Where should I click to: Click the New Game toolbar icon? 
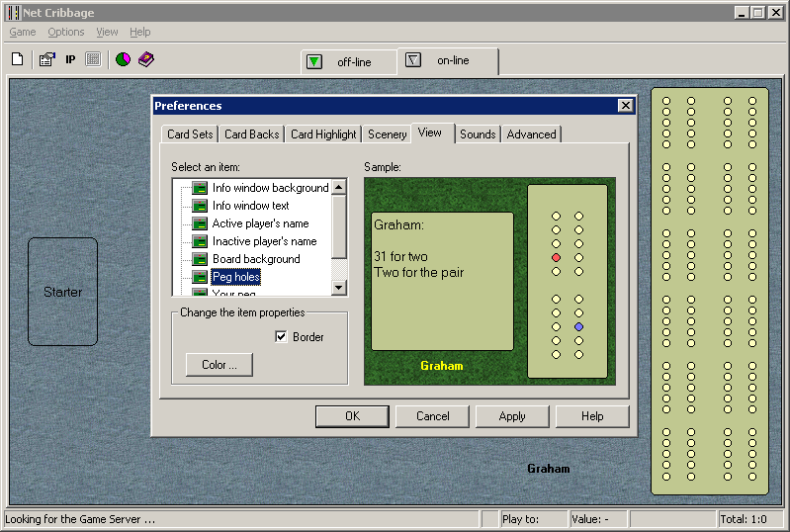pyautogui.click(x=18, y=59)
